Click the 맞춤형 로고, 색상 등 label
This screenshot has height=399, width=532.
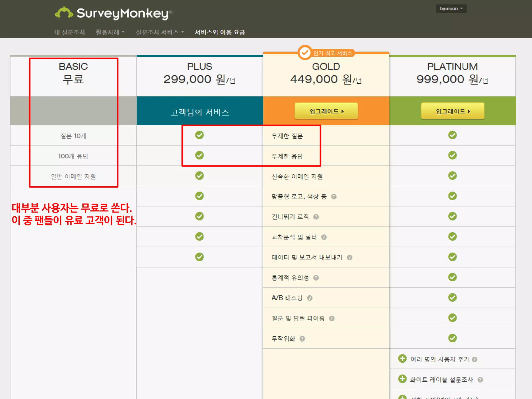click(x=299, y=197)
